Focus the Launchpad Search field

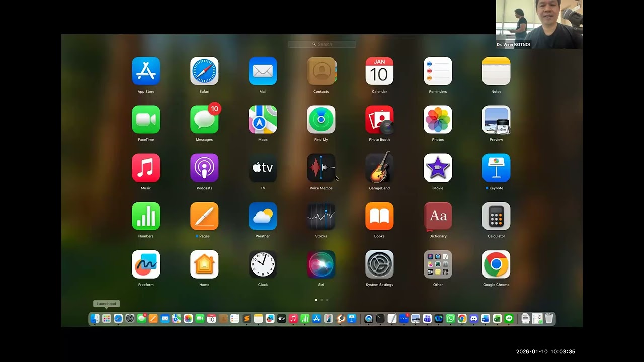pyautogui.click(x=322, y=44)
